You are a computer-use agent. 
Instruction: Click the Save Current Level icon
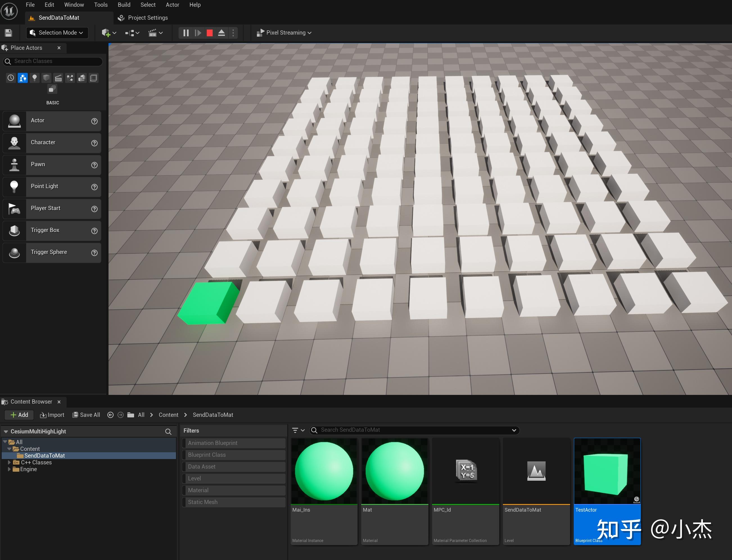click(x=8, y=32)
